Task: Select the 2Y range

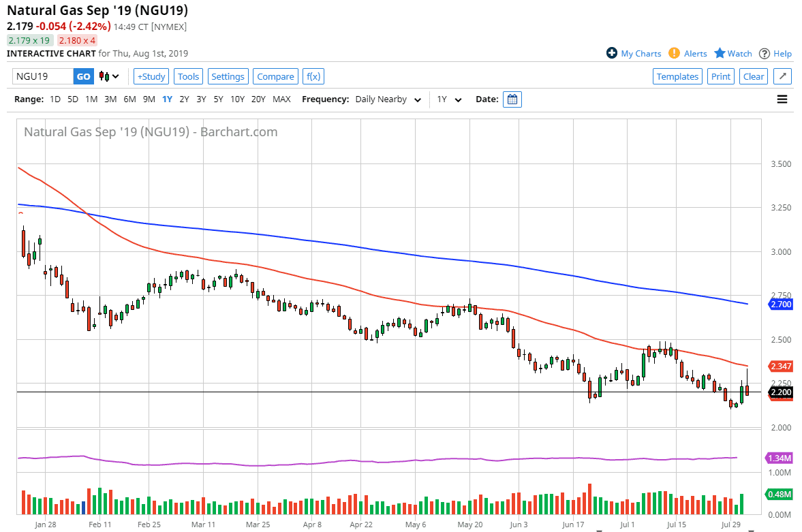Action: tap(184, 99)
